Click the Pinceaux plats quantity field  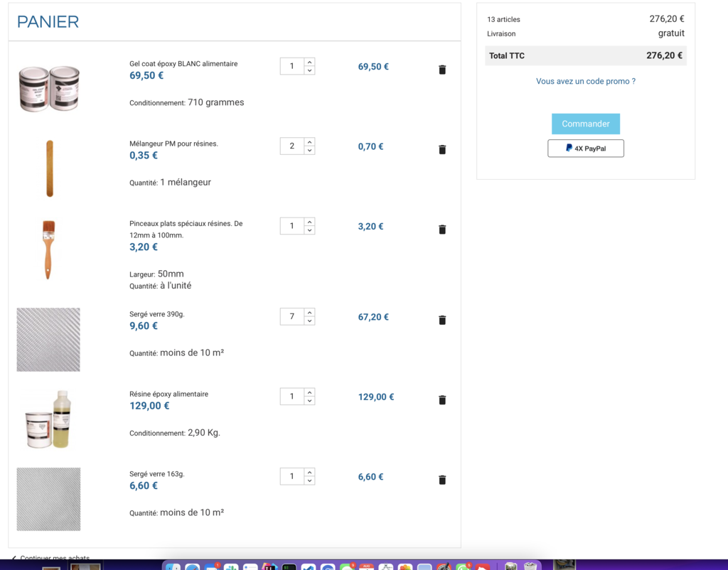click(x=292, y=225)
